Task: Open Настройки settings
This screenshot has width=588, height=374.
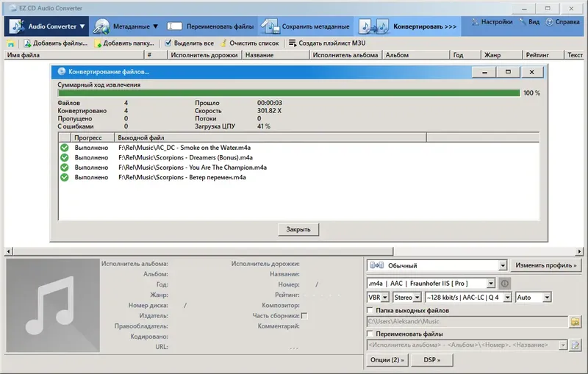Action: pyautogui.click(x=497, y=22)
